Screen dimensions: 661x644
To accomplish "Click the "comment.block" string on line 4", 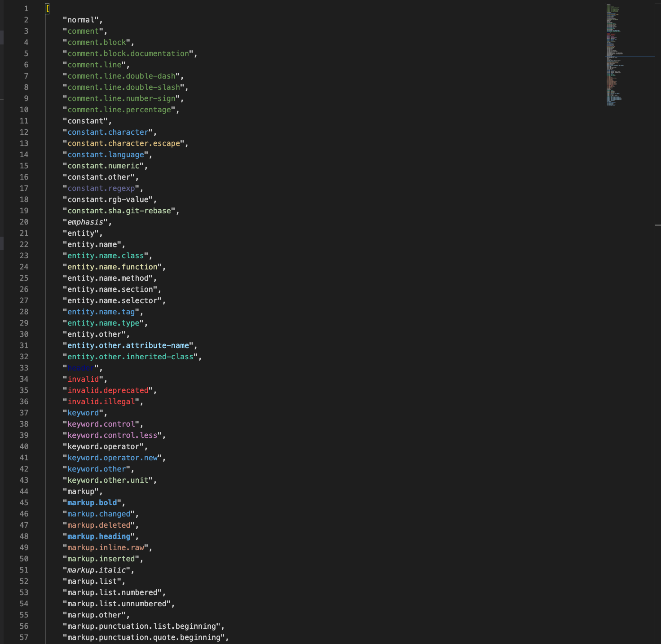I will 97,42.
